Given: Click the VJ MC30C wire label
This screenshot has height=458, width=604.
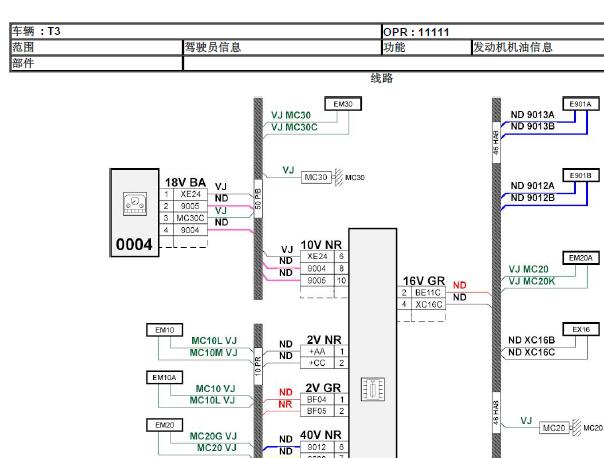Looking at the screenshot, I should (294, 127).
